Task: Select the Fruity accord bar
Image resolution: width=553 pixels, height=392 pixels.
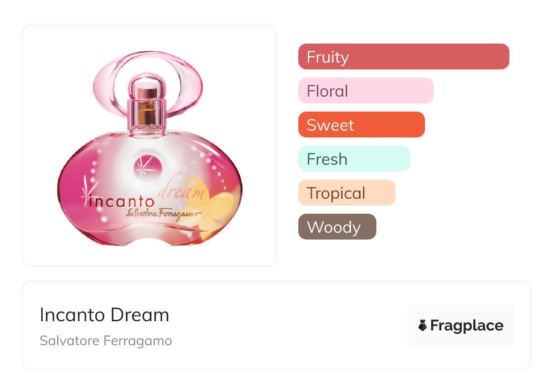Action: click(x=403, y=57)
